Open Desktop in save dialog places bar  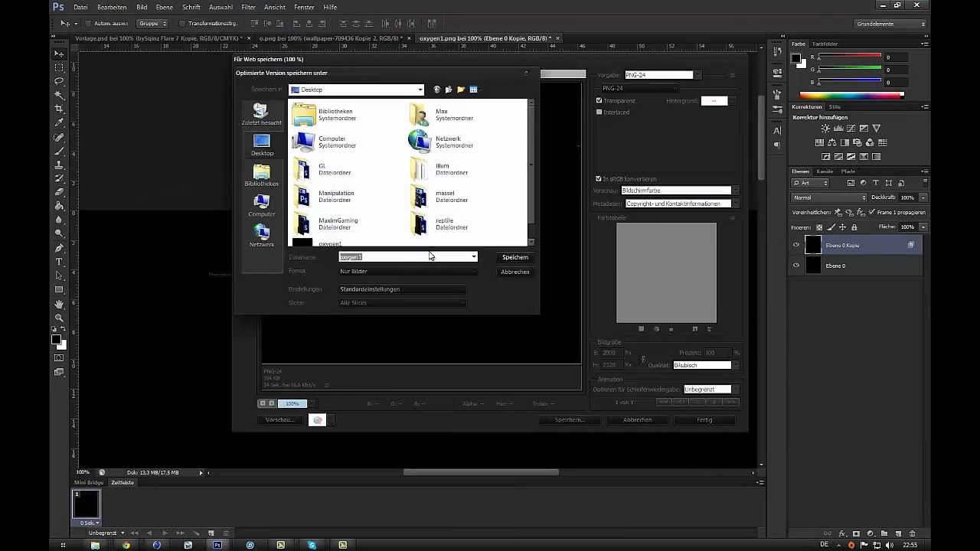point(262,145)
